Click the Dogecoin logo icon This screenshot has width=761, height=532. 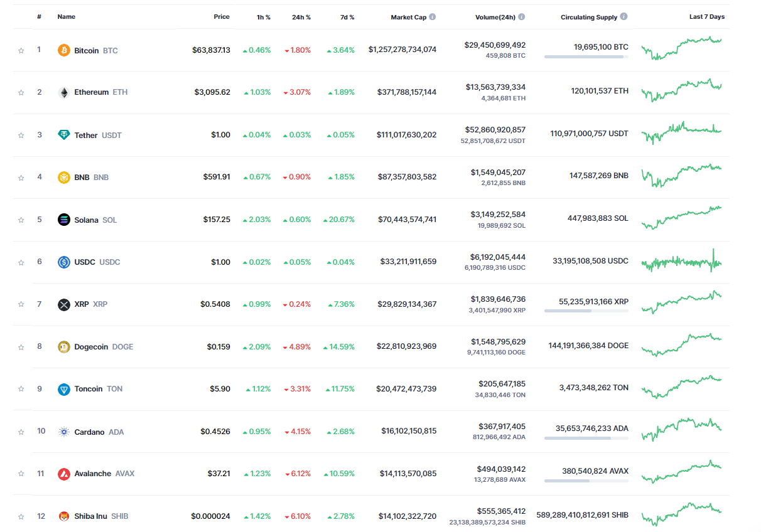pyautogui.click(x=63, y=346)
